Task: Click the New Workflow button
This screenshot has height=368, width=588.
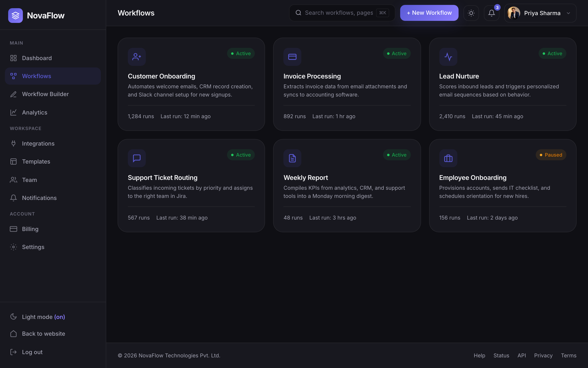Action: coord(429,13)
